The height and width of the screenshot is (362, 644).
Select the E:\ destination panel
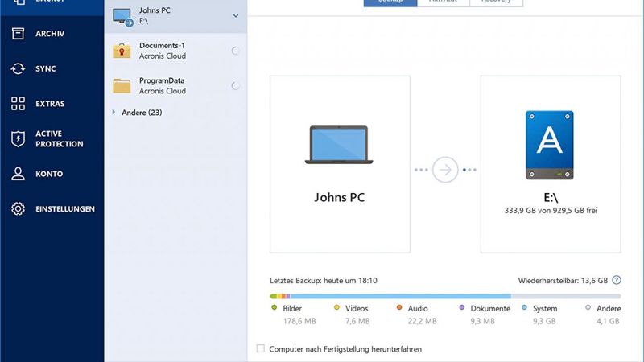(551, 164)
